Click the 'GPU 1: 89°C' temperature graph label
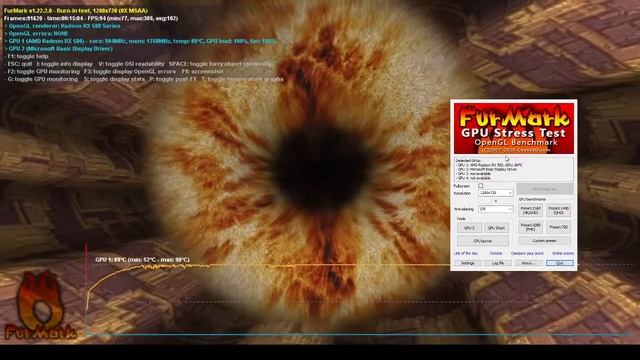 [x=142, y=260]
